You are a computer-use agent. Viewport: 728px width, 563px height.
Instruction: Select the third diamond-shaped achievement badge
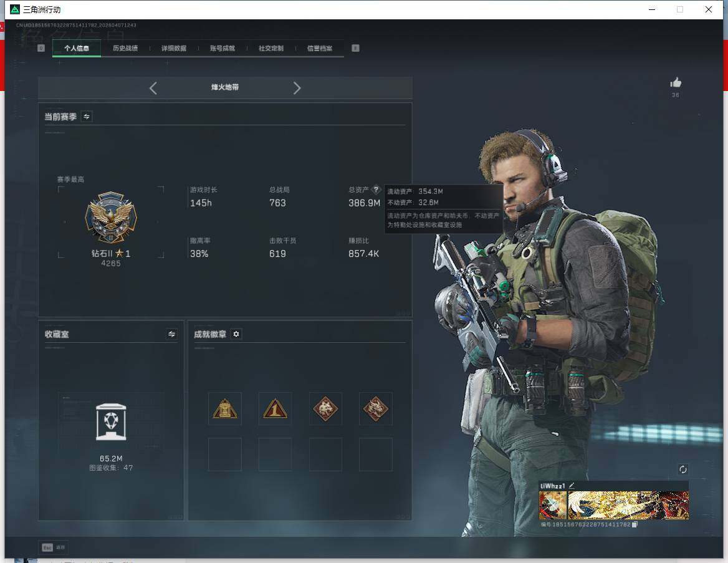(325, 409)
